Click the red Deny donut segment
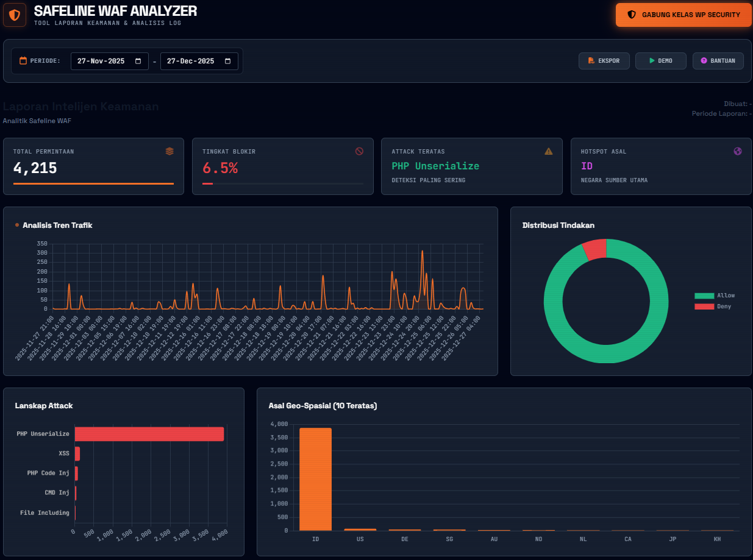 coord(595,249)
